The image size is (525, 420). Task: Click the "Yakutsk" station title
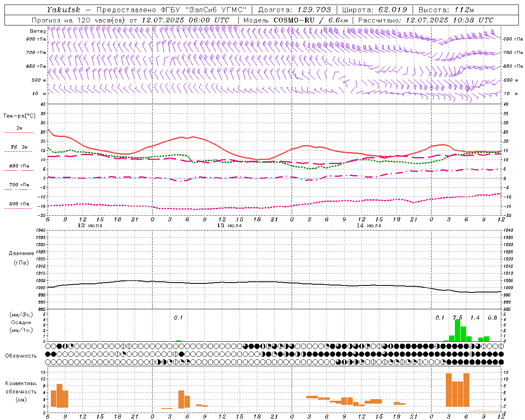pos(63,10)
